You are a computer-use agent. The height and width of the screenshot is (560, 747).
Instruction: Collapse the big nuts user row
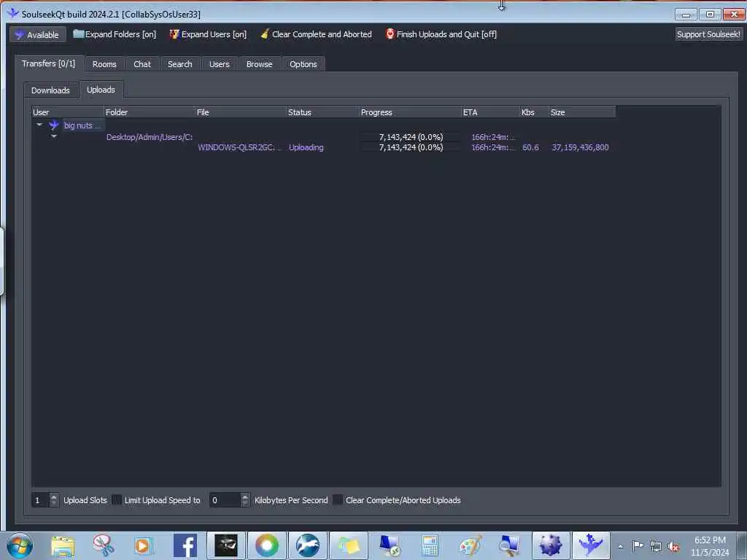(x=39, y=125)
